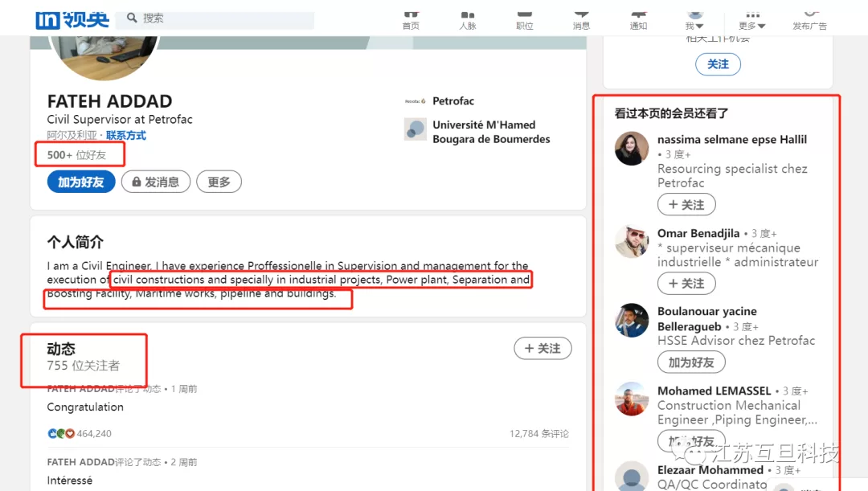Focus the 搜索 search field

pos(216,19)
